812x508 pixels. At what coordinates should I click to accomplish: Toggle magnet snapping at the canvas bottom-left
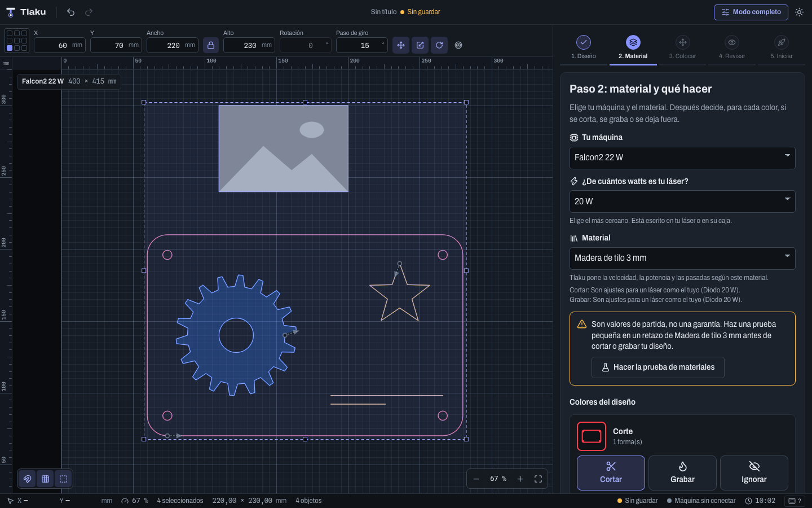tap(27, 479)
